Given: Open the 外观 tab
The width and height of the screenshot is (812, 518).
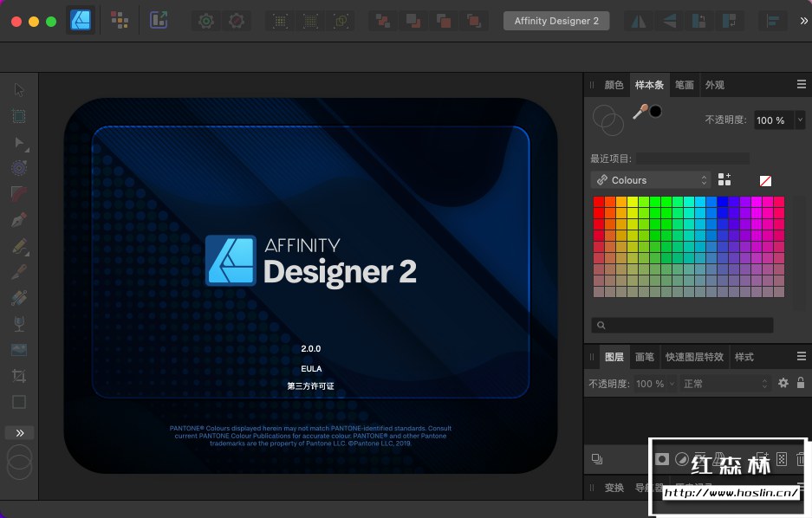Looking at the screenshot, I should pyautogui.click(x=715, y=85).
